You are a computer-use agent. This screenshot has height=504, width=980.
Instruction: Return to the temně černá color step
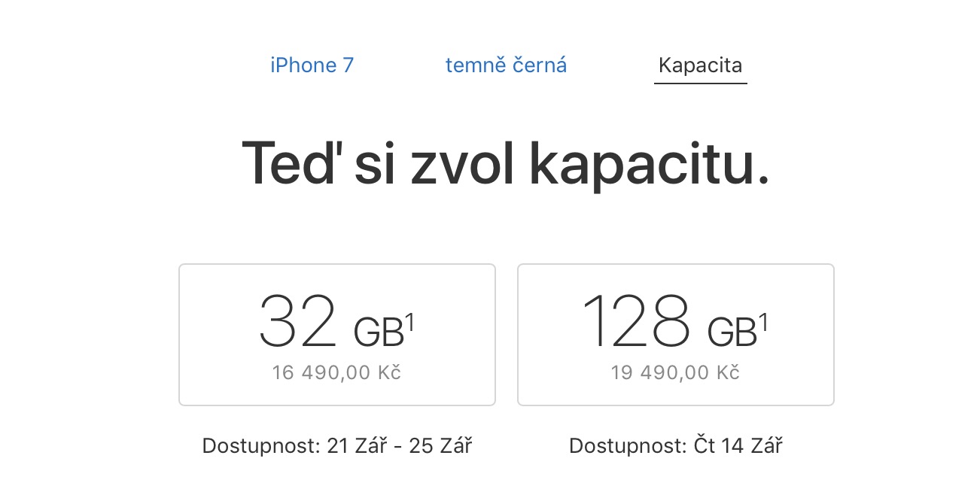pos(506,65)
